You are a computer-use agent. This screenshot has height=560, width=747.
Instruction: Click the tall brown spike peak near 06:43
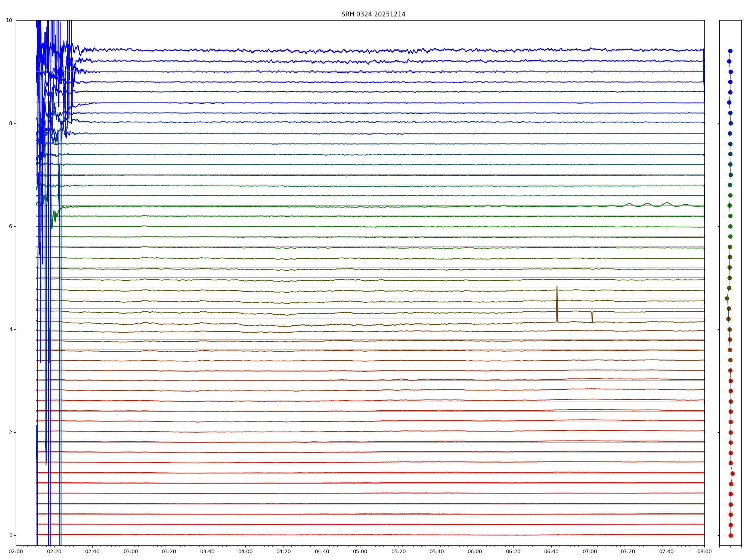click(557, 287)
